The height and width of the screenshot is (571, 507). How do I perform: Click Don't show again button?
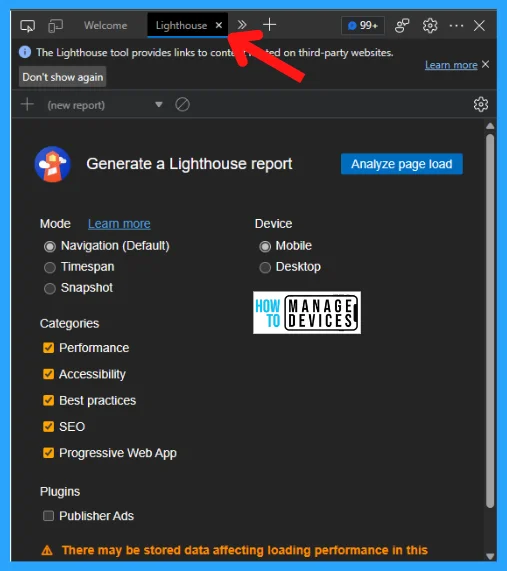coord(63,77)
